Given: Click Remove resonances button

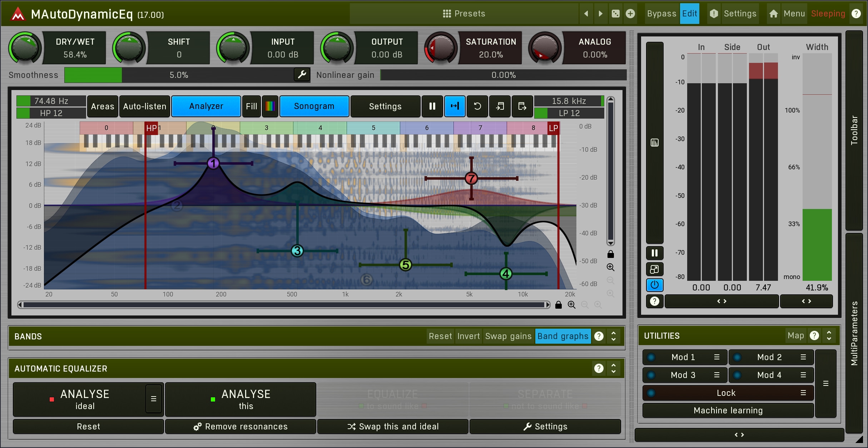Looking at the screenshot, I should [240, 427].
